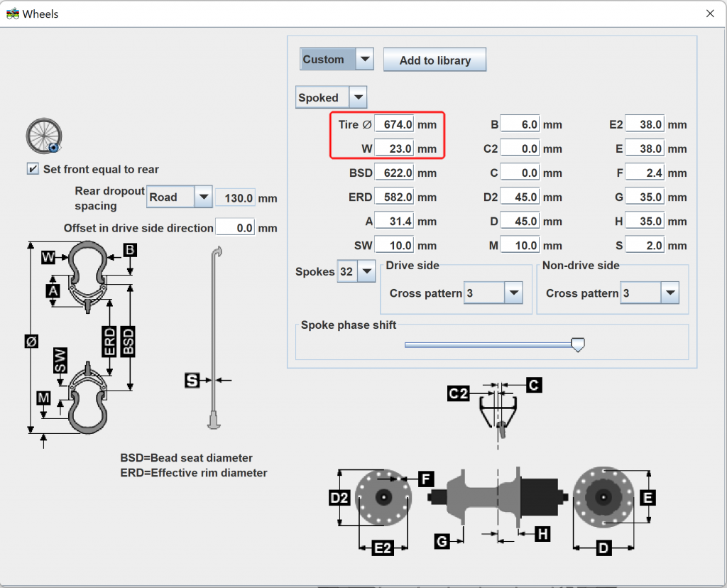Viewport: 727px width, 588px height.
Task: Click the Wheels window title icon
Action: coord(13,14)
